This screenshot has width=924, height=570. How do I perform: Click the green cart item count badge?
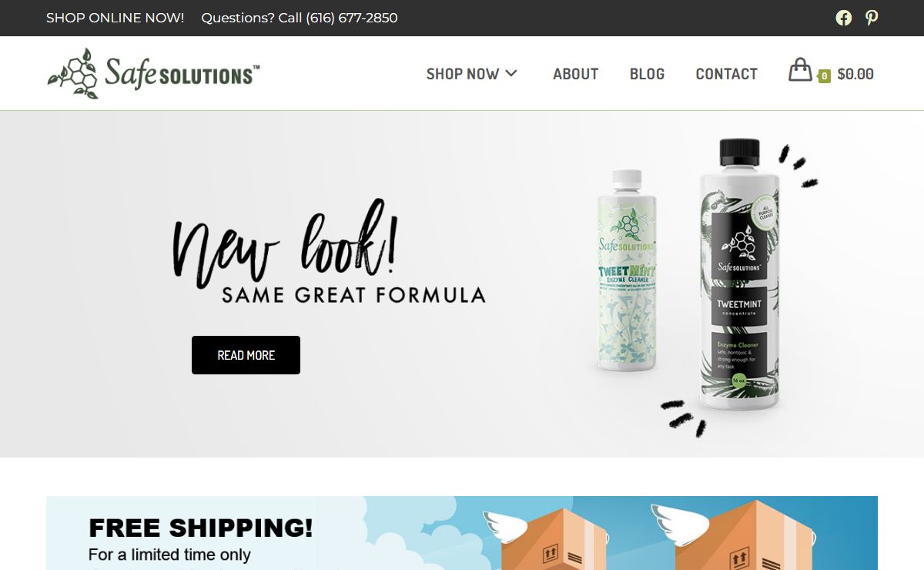[824, 75]
